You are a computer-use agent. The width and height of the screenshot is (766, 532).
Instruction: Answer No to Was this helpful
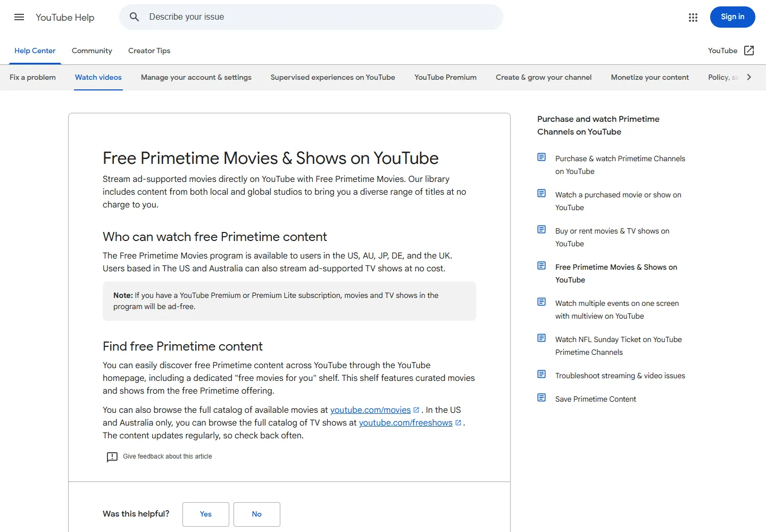coord(257,514)
